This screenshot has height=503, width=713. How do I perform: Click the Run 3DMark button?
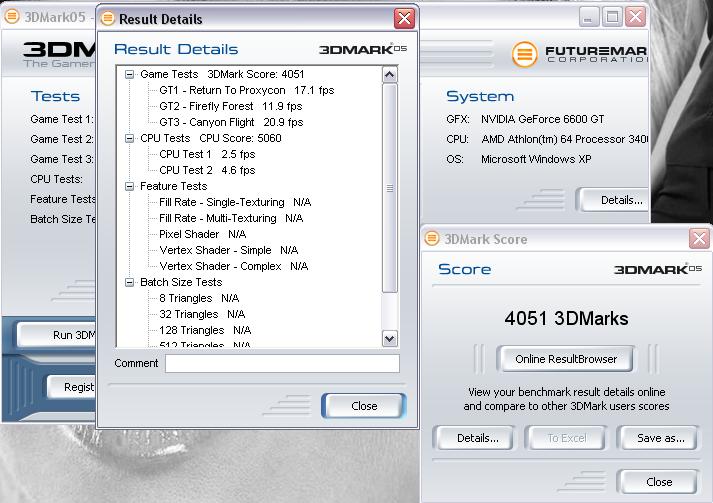click(x=57, y=335)
